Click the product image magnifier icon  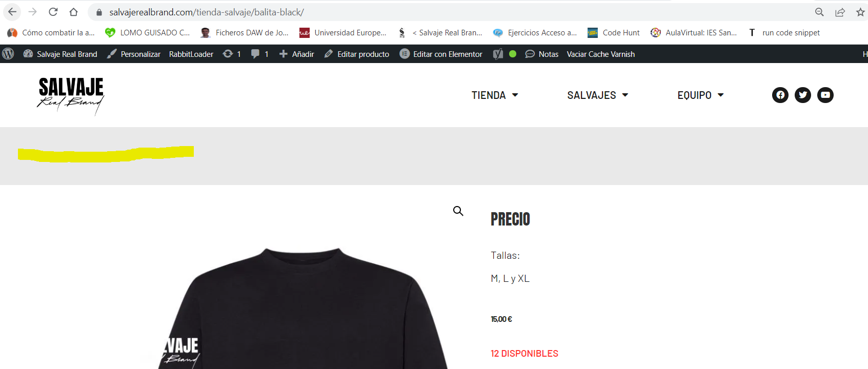458,211
